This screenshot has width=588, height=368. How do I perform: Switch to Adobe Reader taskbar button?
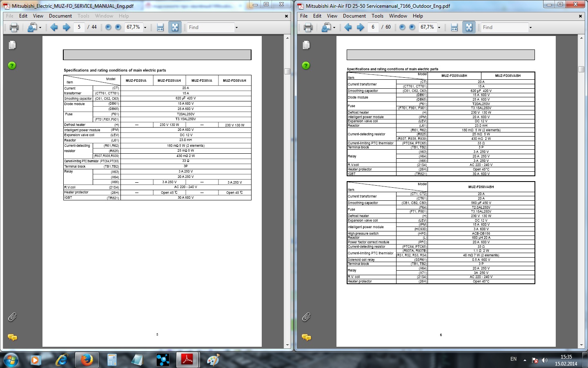pos(187,360)
